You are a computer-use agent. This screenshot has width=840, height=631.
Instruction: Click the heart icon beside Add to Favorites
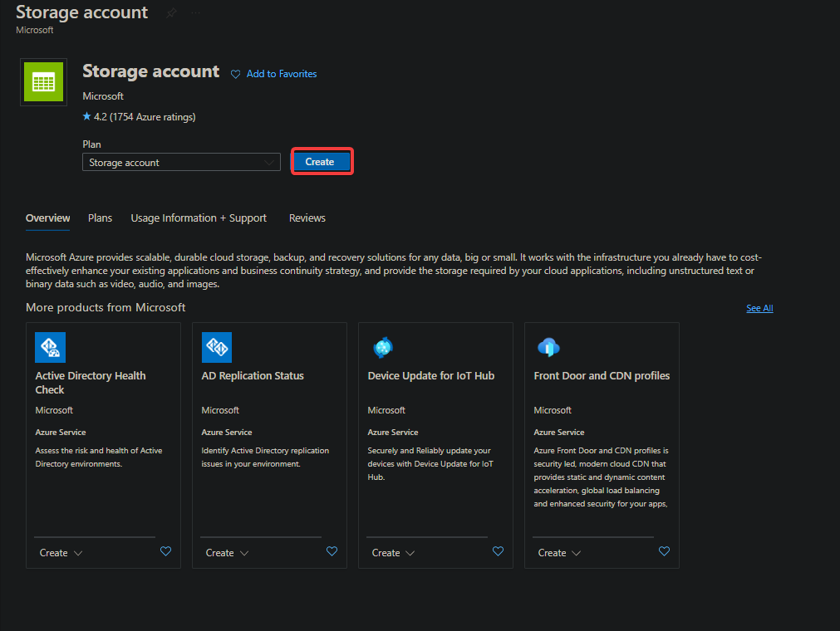(235, 75)
